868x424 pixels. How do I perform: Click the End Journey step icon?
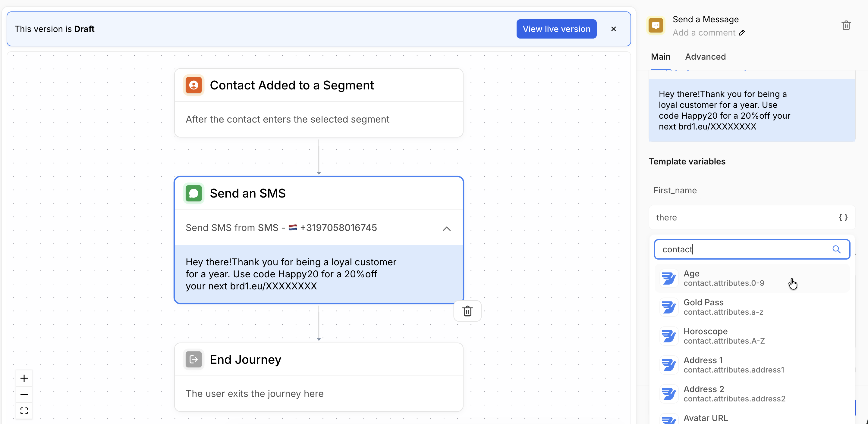(194, 359)
